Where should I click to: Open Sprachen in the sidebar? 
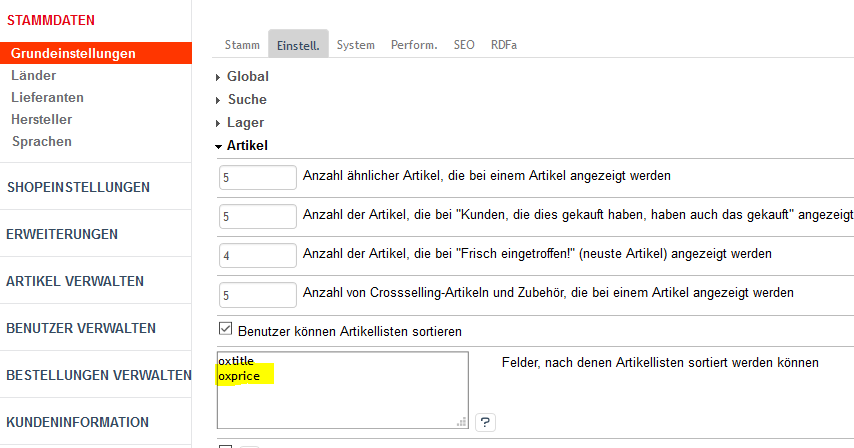(x=41, y=141)
